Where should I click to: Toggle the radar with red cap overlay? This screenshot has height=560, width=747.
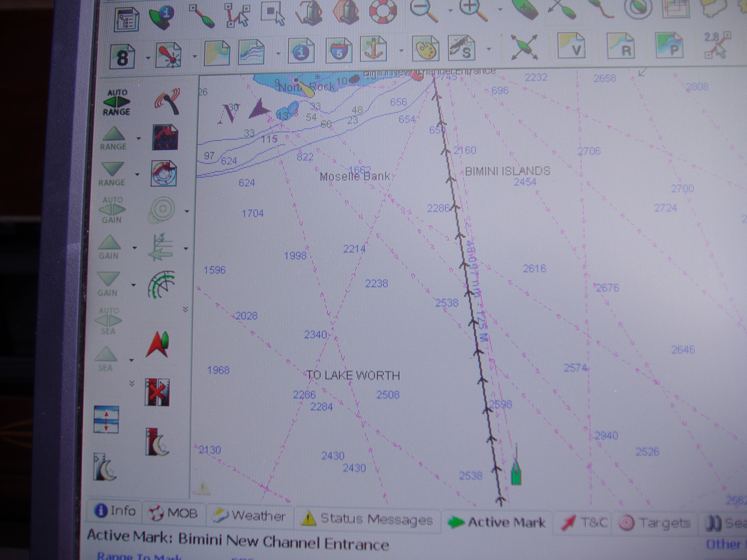click(164, 174)
